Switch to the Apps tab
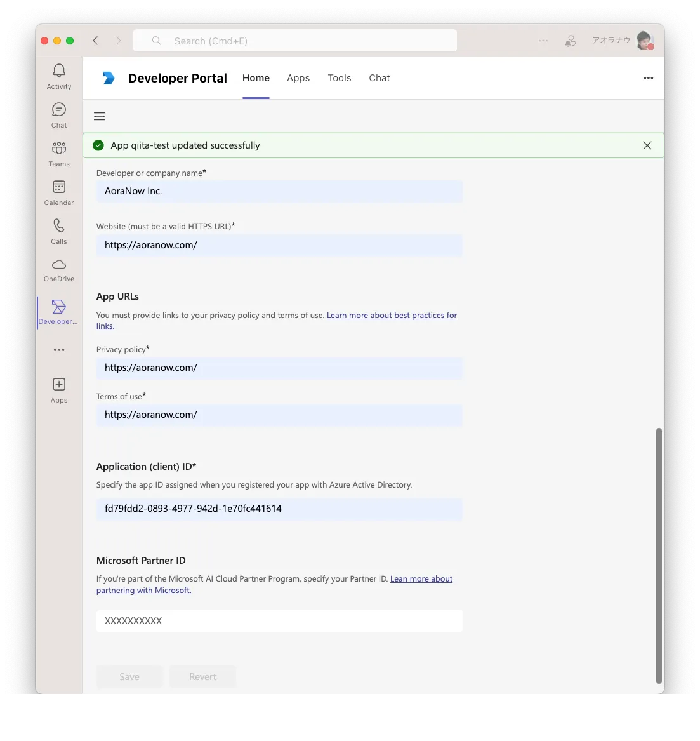Image resolution: width=700 pixels, height=741 pixels. click(x=298, y=78)
